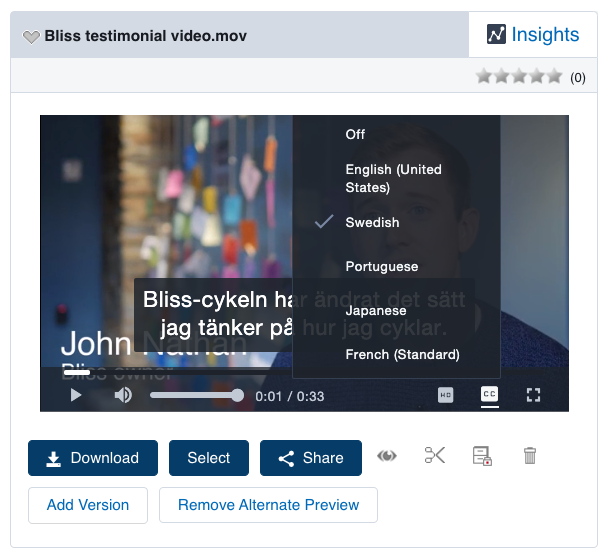Toggle the CC captions button
The height and width of the screenshot is (556, 606).
coord(489,394)
